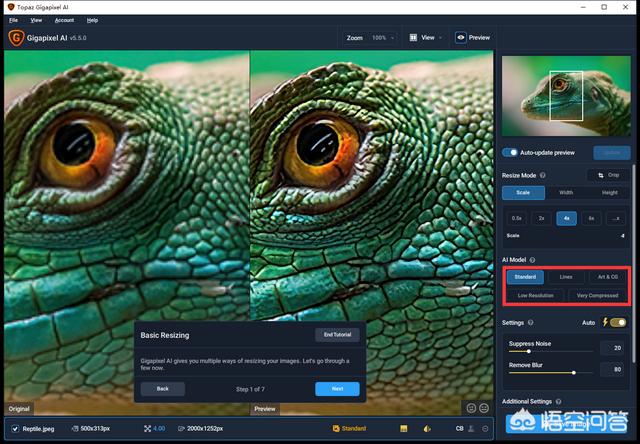Choose the 4x scale option
Screen dimensions: 640x444
click(567, 218)
